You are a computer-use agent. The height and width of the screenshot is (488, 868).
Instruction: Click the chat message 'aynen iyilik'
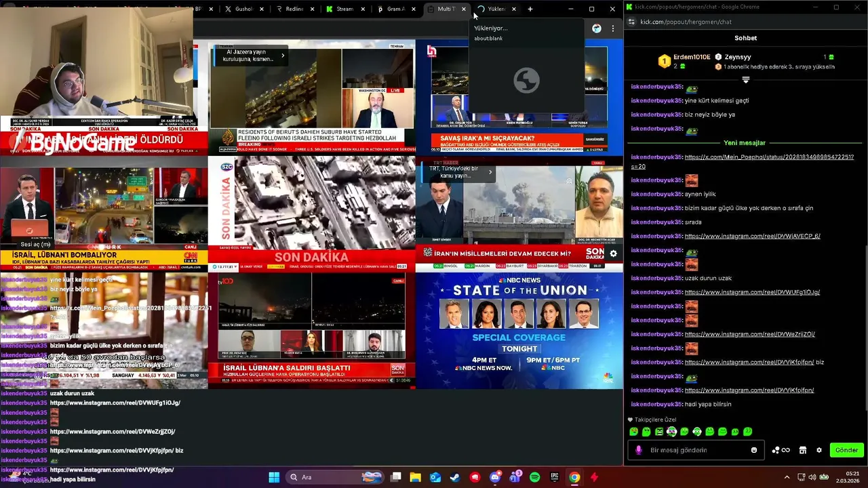pyautogui.click(x=700, y=195)
